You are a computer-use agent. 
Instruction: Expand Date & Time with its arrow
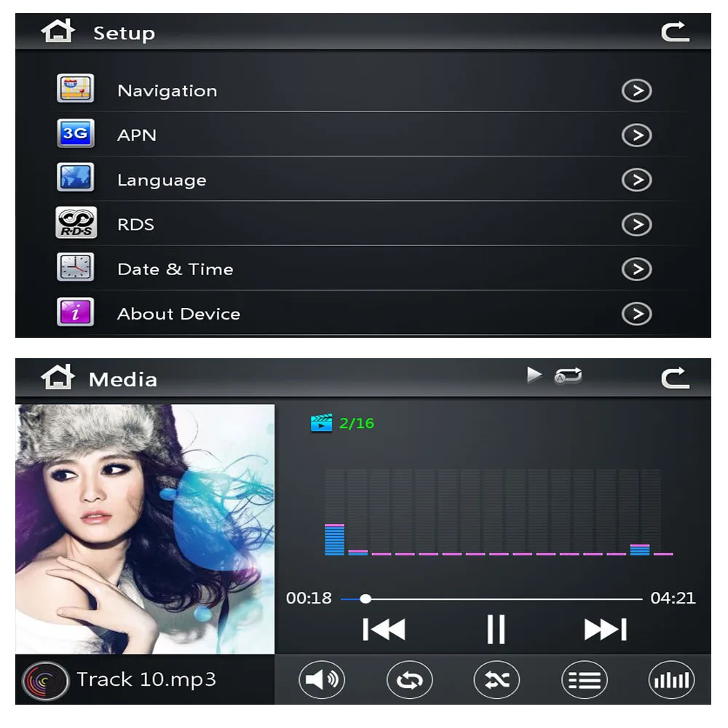tap(636, 269)
